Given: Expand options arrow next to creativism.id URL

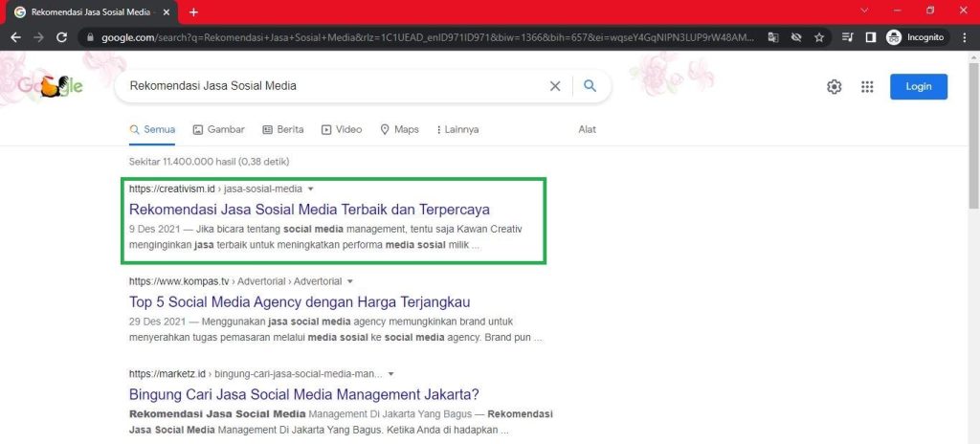Looking at the screenshot, I should [311, 189].
